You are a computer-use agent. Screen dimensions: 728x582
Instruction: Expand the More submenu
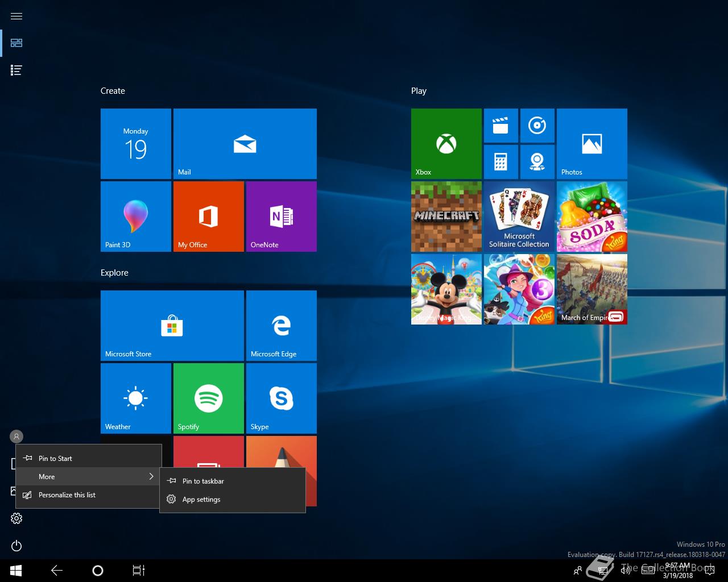[x=89, y=476]
